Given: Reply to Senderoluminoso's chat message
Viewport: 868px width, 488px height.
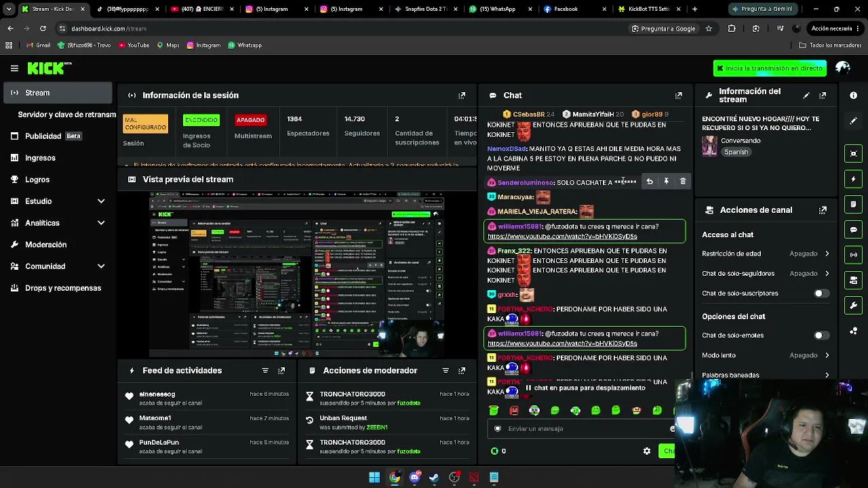Looking at the screenshot, I should [650, 182].
